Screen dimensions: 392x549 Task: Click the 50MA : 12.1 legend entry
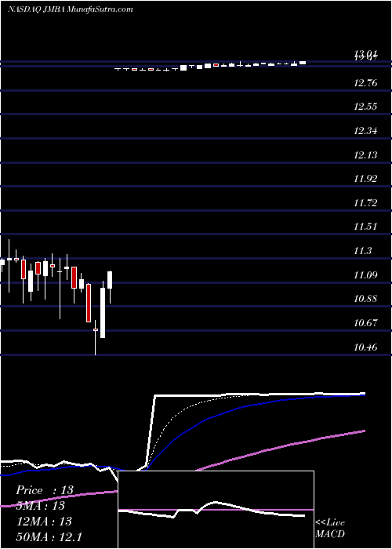coord(49,536)
